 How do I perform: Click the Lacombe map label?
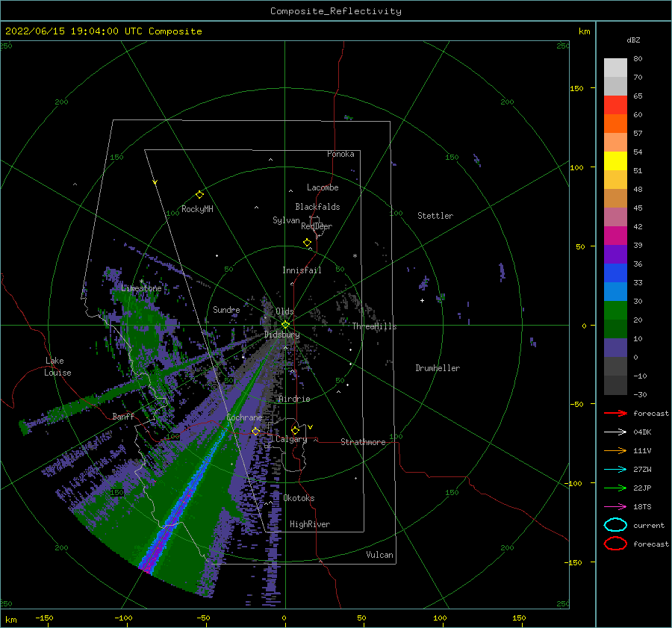323,187
